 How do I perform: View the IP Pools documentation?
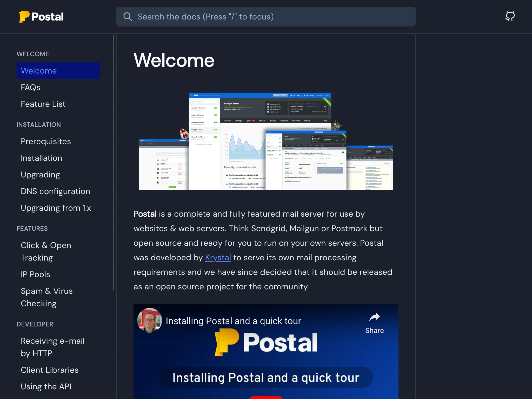point(35,274)
